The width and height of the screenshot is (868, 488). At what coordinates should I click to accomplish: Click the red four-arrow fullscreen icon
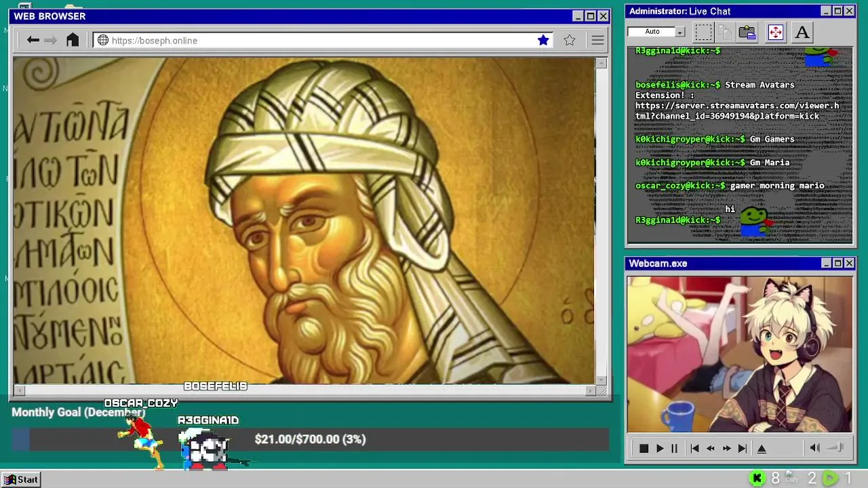coord(776,32)
